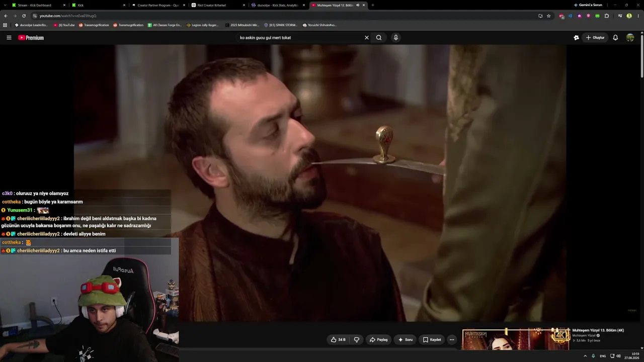Open the All Classes Forge En... bookmark
This screenshot has width=644, height=362.
tap(165, 25)
